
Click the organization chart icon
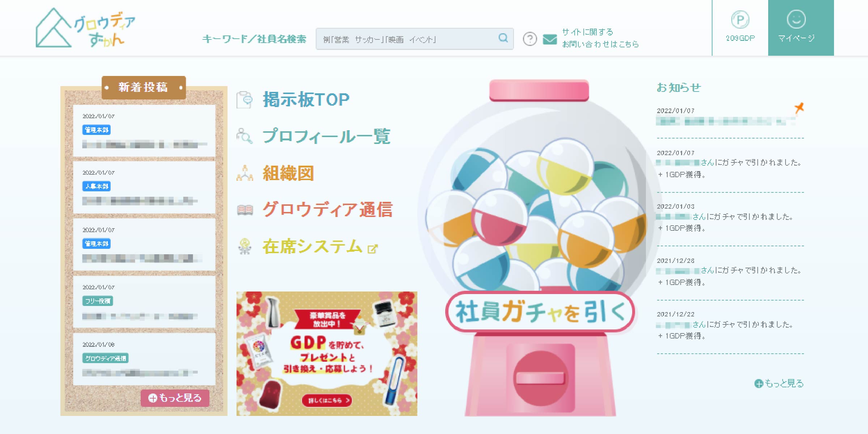245,173
